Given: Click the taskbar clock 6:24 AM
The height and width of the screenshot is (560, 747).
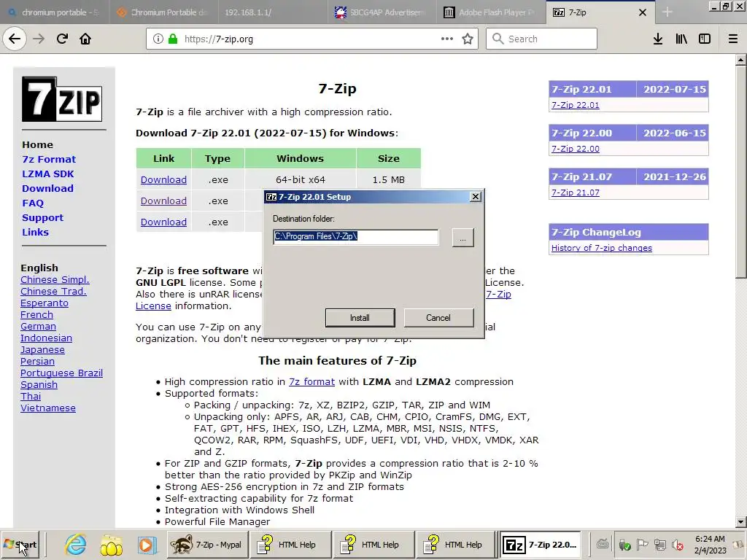Looking at the screenshot, I should tap(710, 539).
